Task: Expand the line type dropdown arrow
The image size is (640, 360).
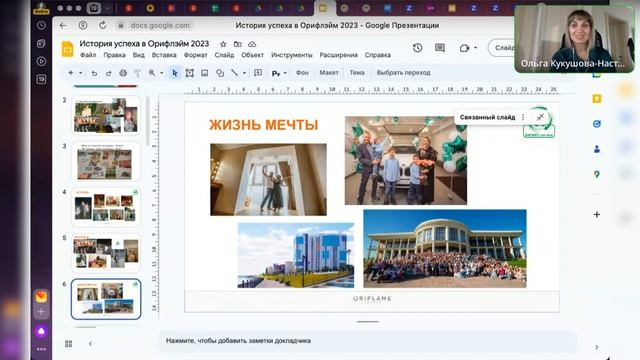Action: pyautogui.click(x=244, y=73)
